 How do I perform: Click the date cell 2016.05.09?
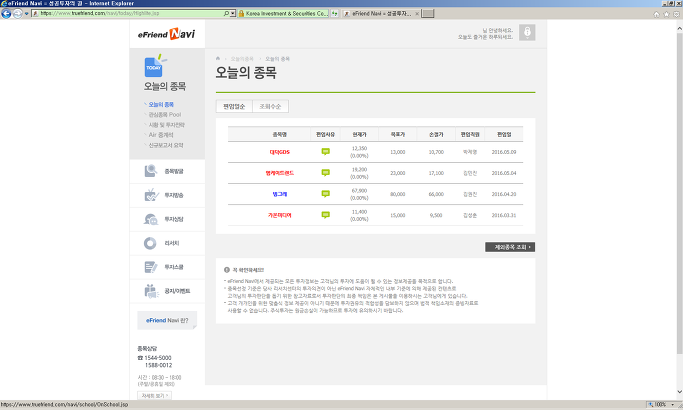504,152
